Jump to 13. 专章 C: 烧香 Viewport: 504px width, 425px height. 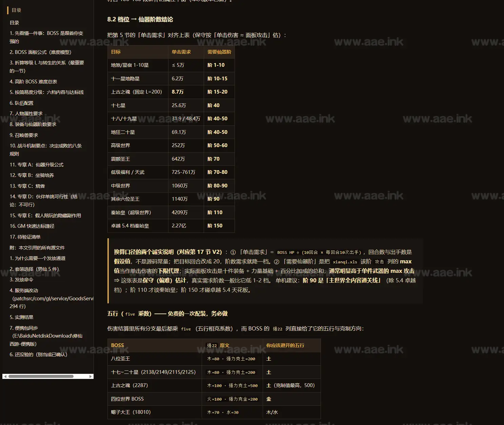[x=27, y=186]
